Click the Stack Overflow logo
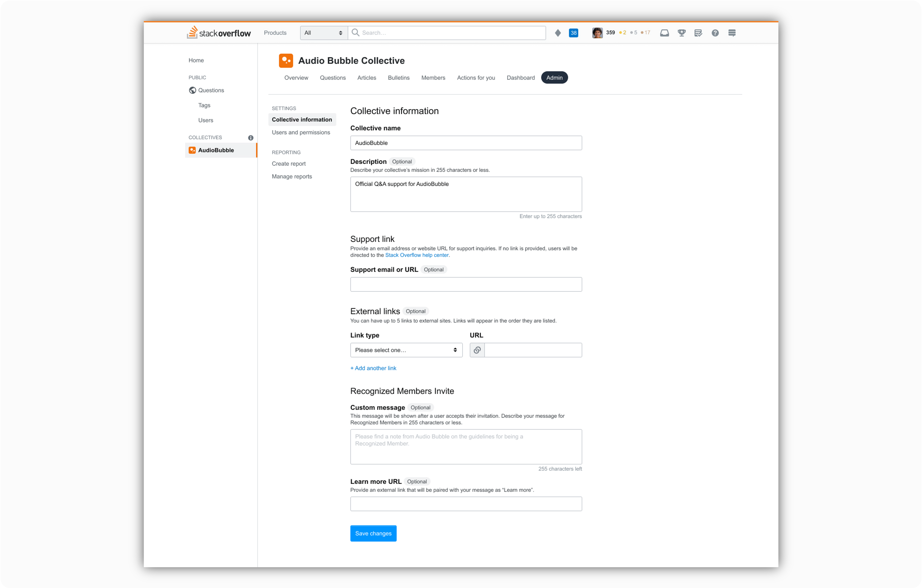The image size is (922, 588). click(219, 33)
